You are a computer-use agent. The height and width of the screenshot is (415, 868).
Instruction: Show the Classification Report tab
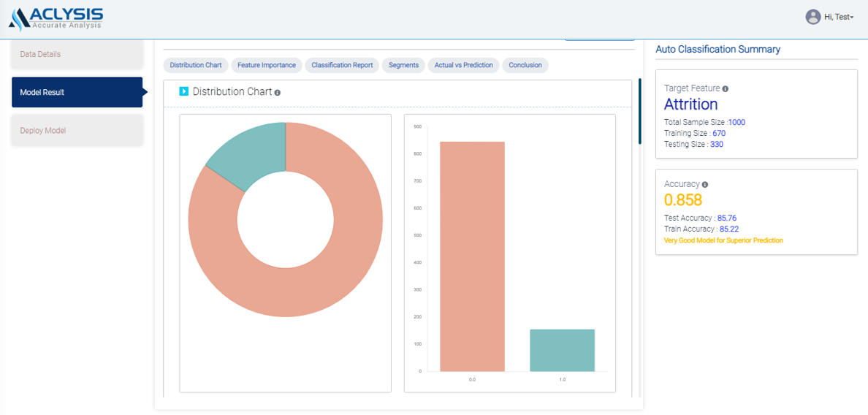[x=342, y=65]
